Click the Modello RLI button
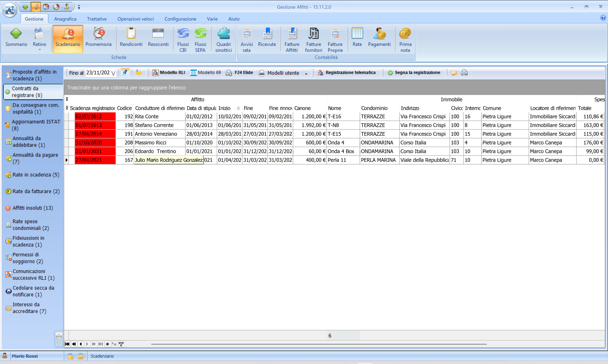608x364 pixels. 169,73
